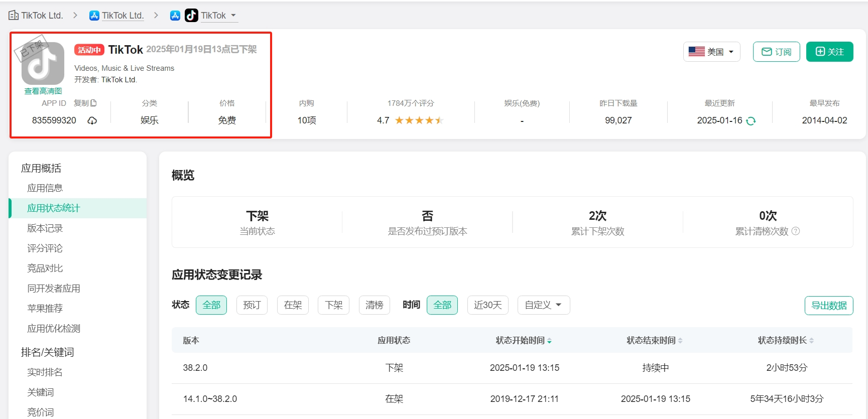Image resolution: width=868 pixels, height=419 pixels.
Task: Click the App Store icon before the TikTok dropdown
Action: pyautogui.click(x=175, y=16)
